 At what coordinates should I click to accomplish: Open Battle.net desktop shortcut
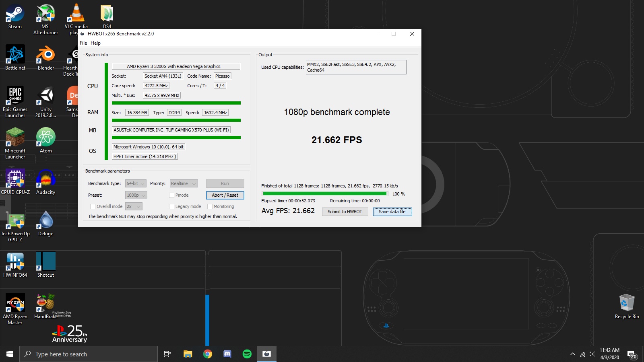click(15, 58)
